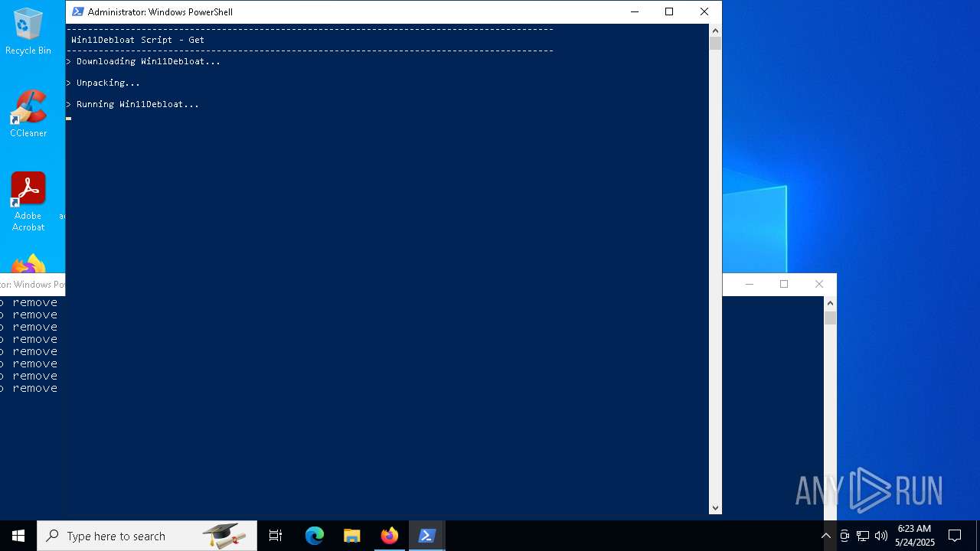Click the partially hidden Firefox desktop icon
The image size is (980, 551).
coord(28,265)
